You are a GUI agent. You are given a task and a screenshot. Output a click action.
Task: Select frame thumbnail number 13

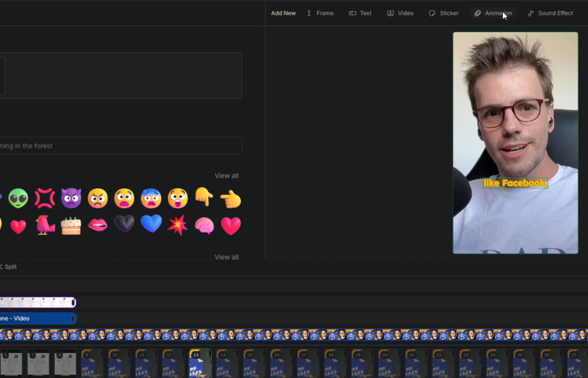click(x=200, y=363)
